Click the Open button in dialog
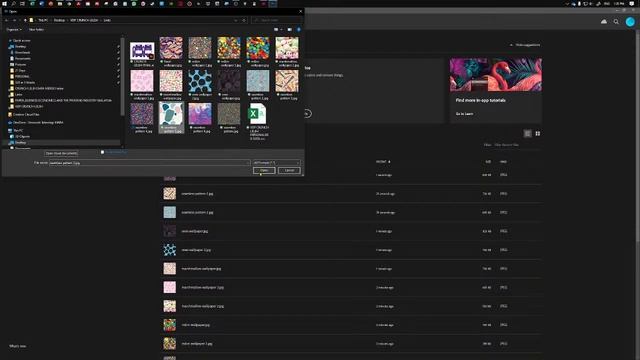The width and height of the screenshot is (640, 360). (x=264, y=170)
